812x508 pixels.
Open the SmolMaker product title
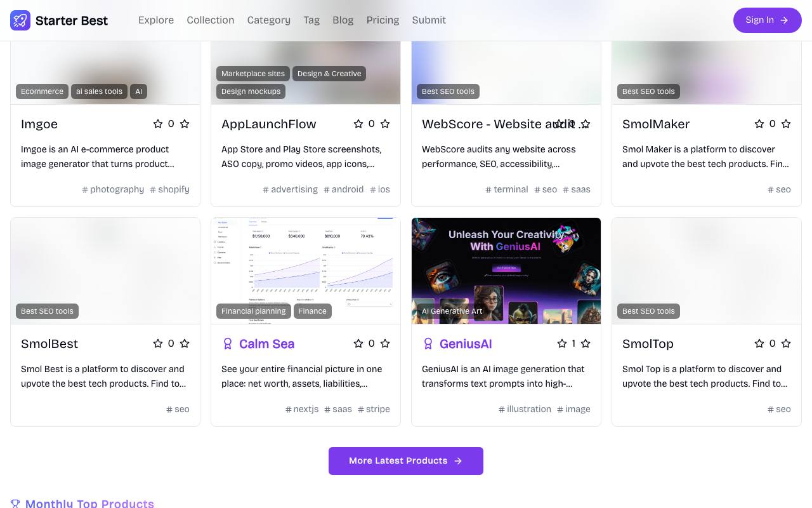(656, 124)
